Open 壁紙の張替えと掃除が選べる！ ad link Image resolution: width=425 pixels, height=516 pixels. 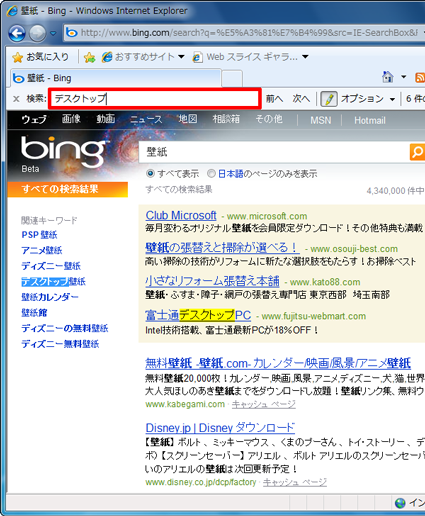(x=222, y=248)
